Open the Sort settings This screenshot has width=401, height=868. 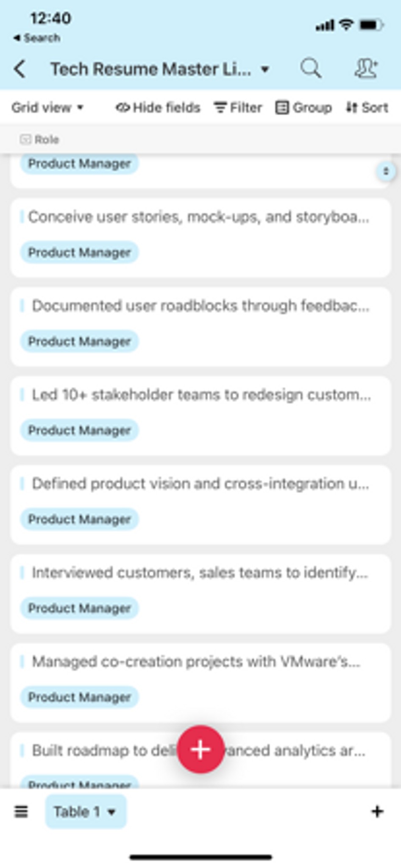(367, 107)
